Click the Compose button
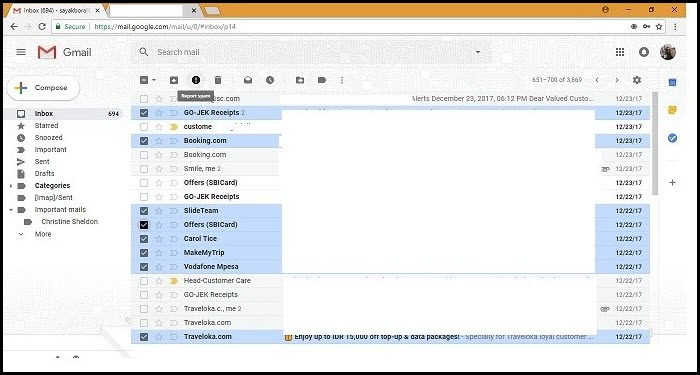Screen dimensions: 700x375 tap(43, 88)
